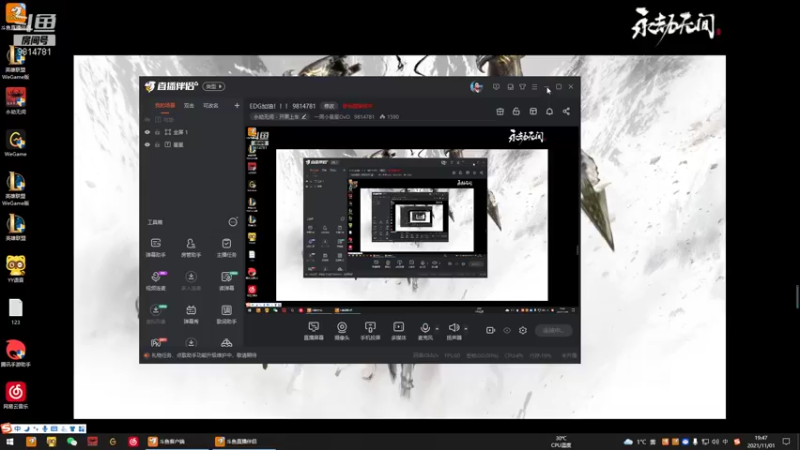This screenshot has width=800, height=450.
Task: Open the YY语音 desktop shortcut
Action: pos(16,269)
